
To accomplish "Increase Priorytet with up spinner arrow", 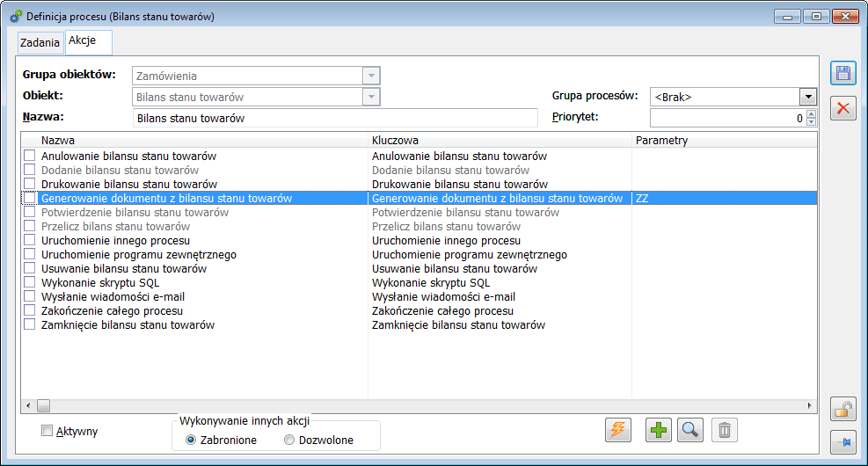I will (811, 114).
